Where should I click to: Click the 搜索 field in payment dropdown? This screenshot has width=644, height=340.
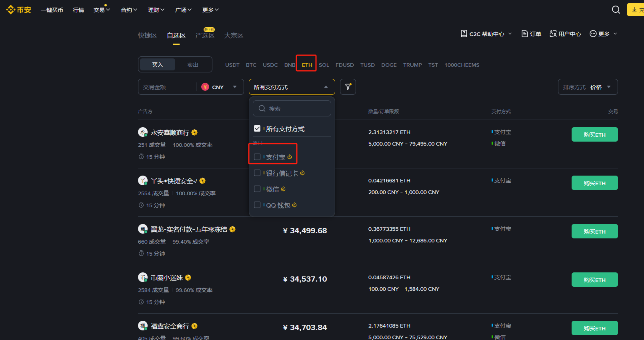coord(292,108)
